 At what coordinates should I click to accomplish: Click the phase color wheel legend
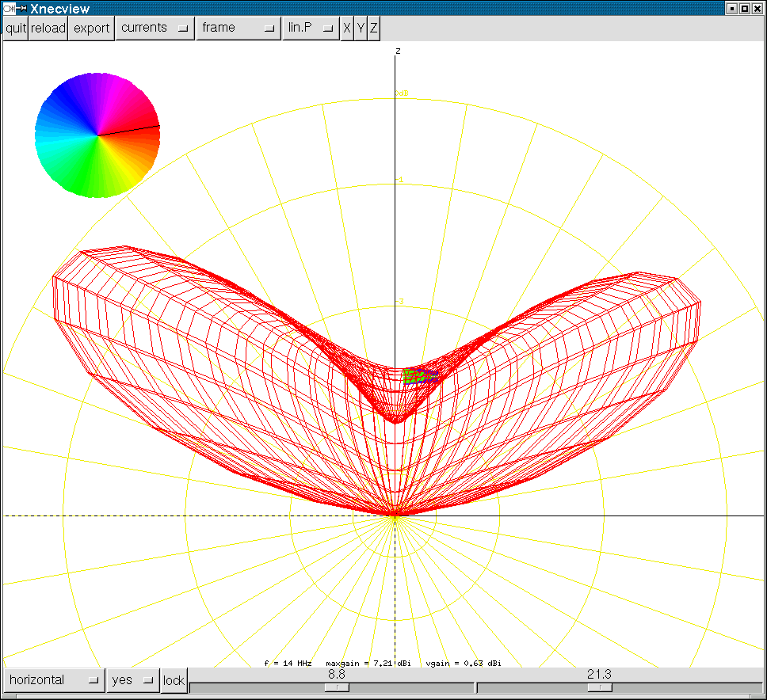click(x=97, y=135)
